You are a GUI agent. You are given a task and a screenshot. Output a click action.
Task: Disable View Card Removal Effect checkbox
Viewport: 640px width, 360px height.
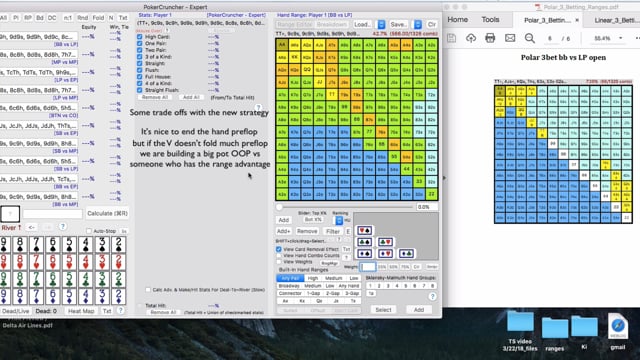[279, 249]
